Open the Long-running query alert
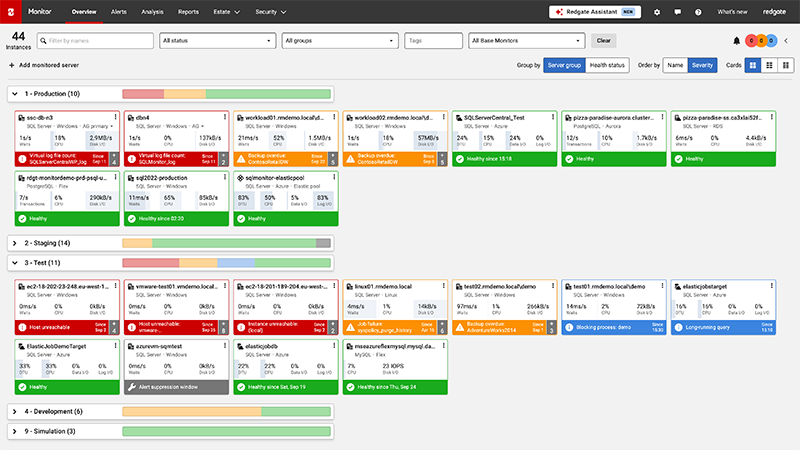This screenshot has height=450, width=800. tap(723, 327)
